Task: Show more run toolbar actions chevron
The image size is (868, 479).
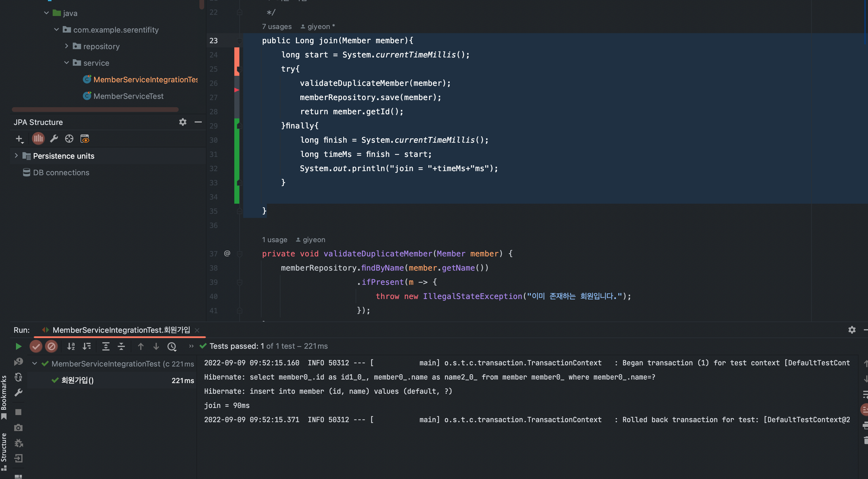Action: pyautogui.click(x=191, y=346)
